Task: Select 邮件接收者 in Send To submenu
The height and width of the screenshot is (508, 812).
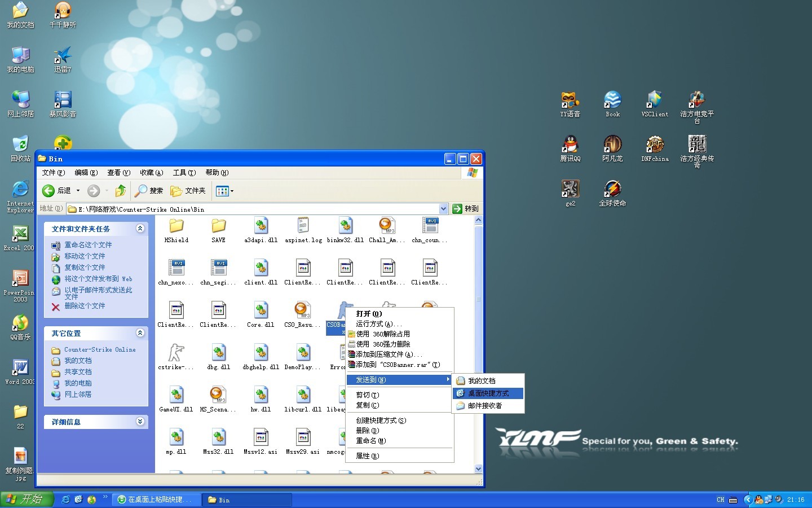Action: 488,406
